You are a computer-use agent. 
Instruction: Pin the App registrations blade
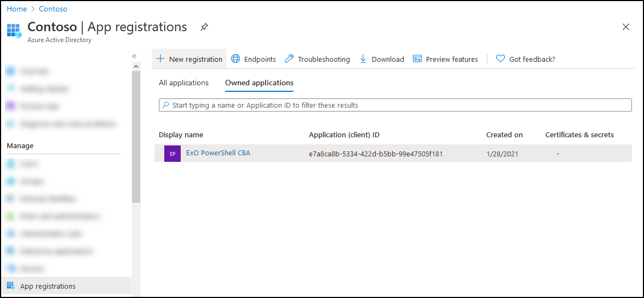point(204,27)
